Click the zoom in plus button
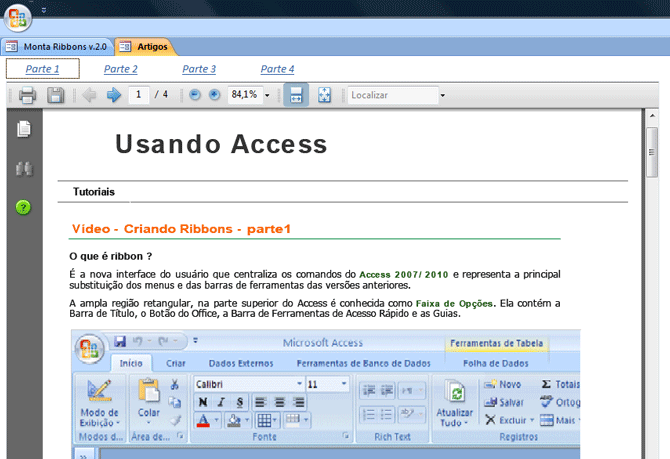 [214, 95]
